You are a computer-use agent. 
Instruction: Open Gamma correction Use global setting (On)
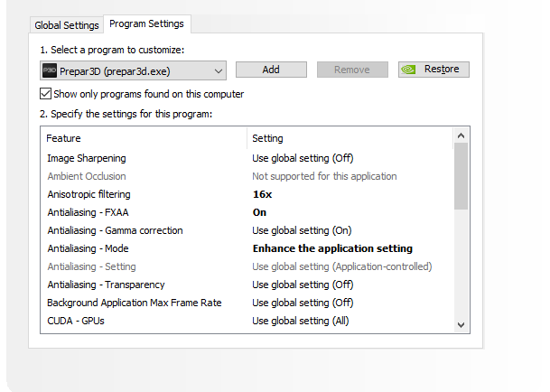tap(302, 230)
